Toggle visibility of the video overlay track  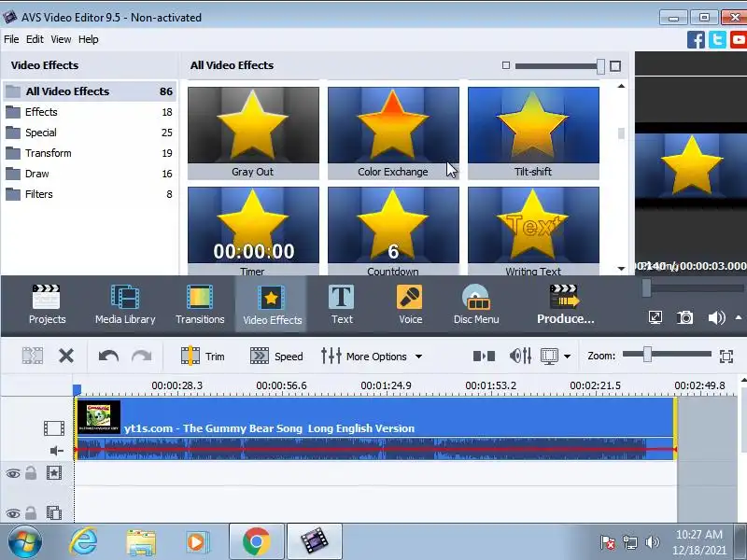coord(13,513)
